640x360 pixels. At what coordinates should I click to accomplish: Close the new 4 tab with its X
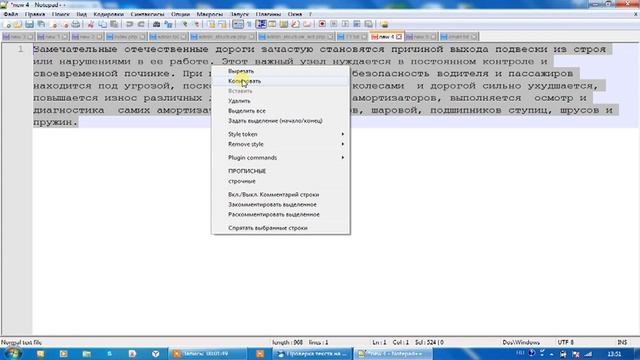399,37
